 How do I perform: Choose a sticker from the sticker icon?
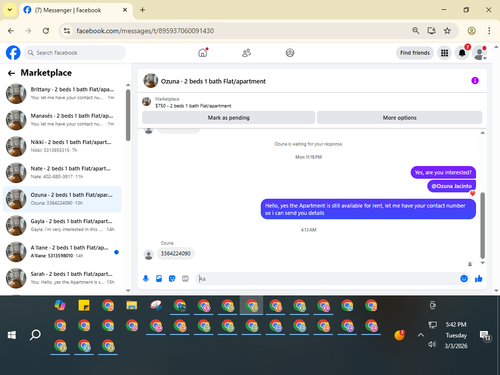pyautogui.click(x=172, y=279)
